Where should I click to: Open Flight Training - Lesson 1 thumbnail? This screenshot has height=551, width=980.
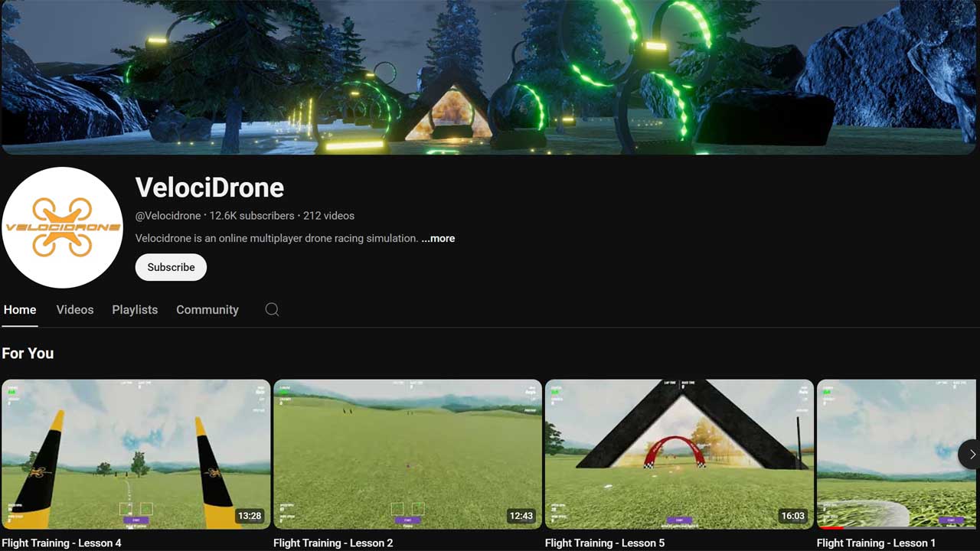coord(898,454)
